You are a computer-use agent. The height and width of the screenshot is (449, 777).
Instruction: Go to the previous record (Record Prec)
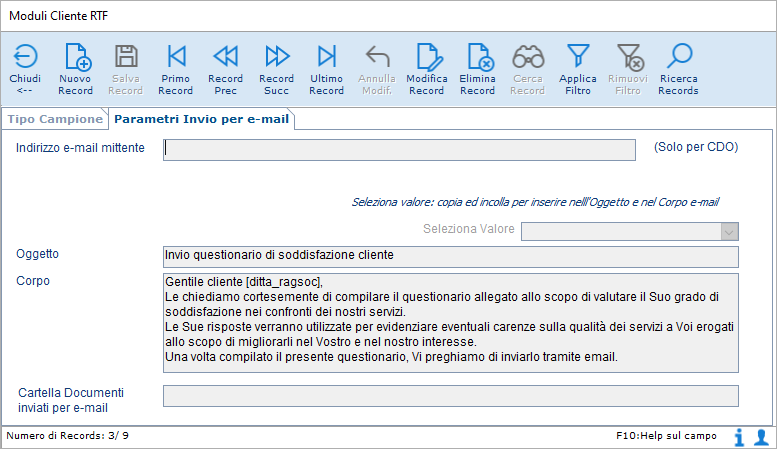click(x=225, y=69)
